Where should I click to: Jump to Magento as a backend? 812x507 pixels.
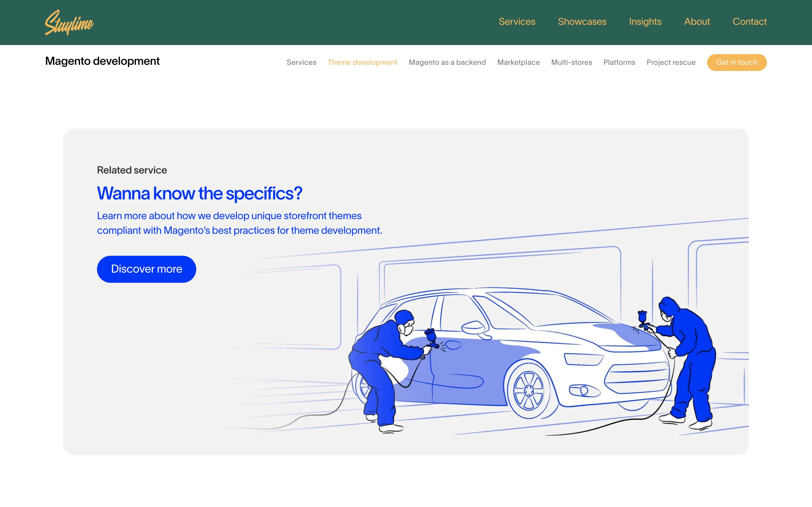coord(447,62)
